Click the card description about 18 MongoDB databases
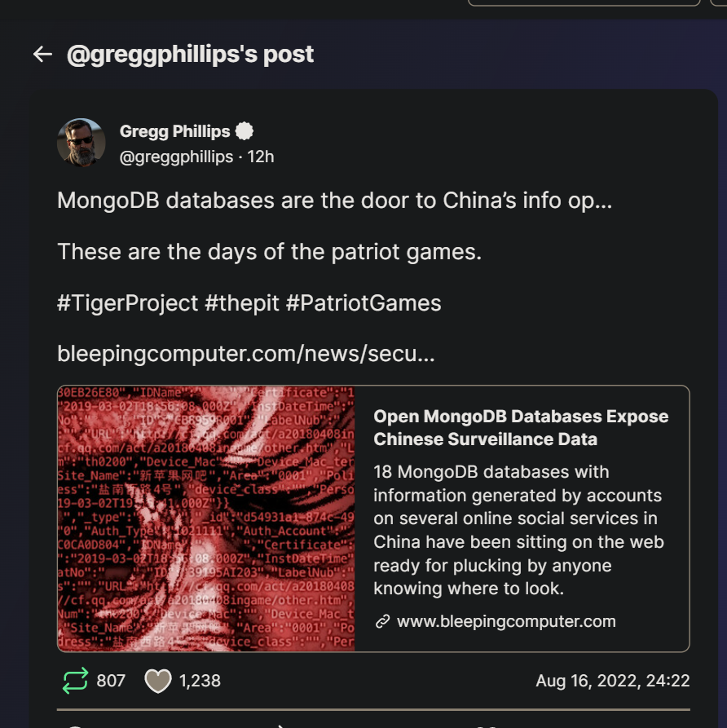The width and height of the screenshot is (727, 728). [518, 530]
